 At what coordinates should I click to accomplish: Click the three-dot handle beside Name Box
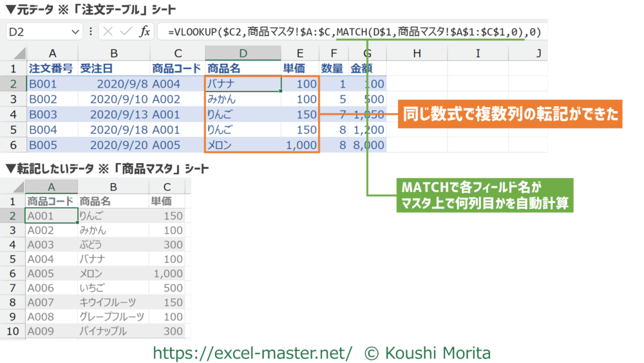91,31
